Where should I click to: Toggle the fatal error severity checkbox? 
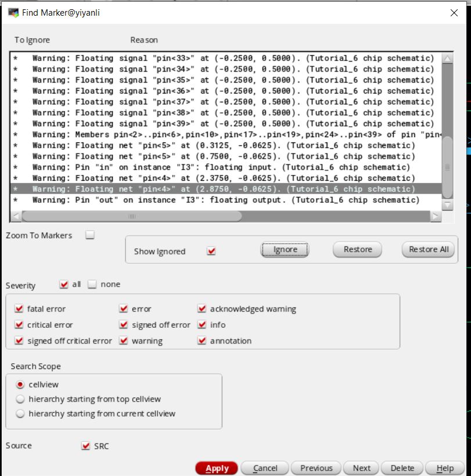tap(19, 309)
